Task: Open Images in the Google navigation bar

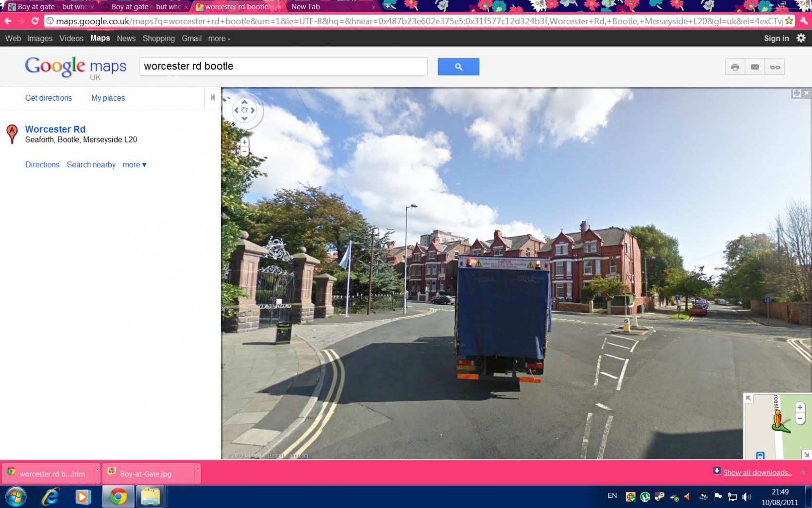Action: pyautogui.click(x=40, y=38)
